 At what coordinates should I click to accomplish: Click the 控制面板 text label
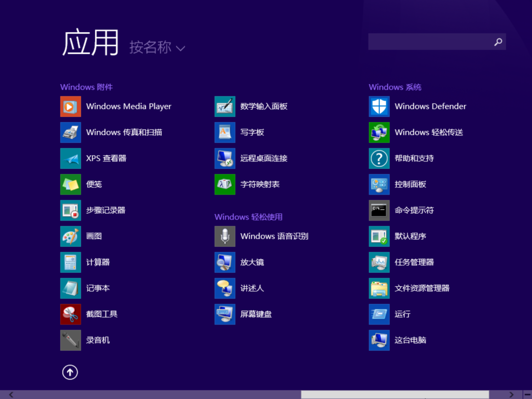tap(410, 184)
